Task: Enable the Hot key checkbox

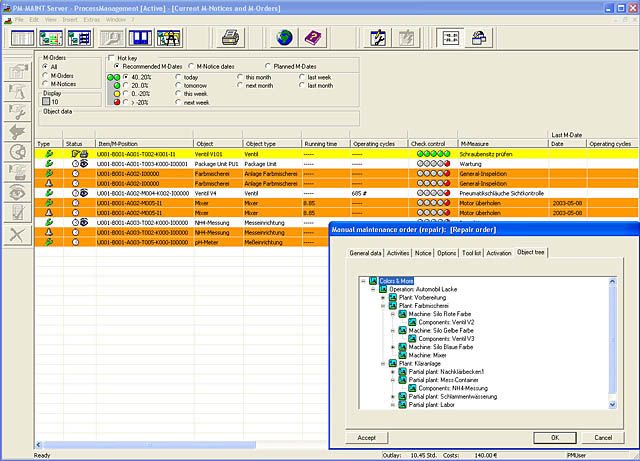Action: click(110, 58)
